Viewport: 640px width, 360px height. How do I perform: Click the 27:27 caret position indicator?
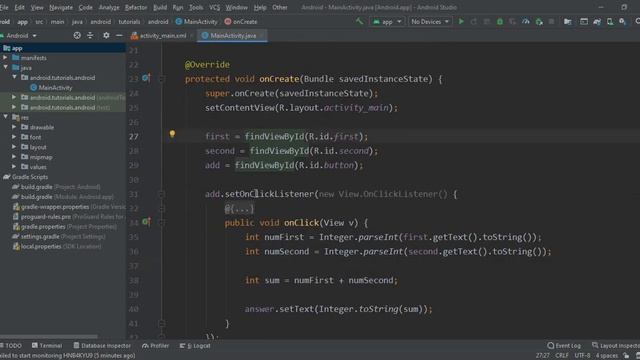click(542, 356)
